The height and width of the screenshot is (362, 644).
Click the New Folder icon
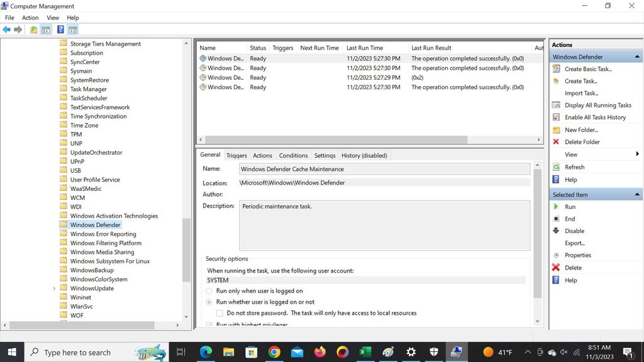(556, 129)
